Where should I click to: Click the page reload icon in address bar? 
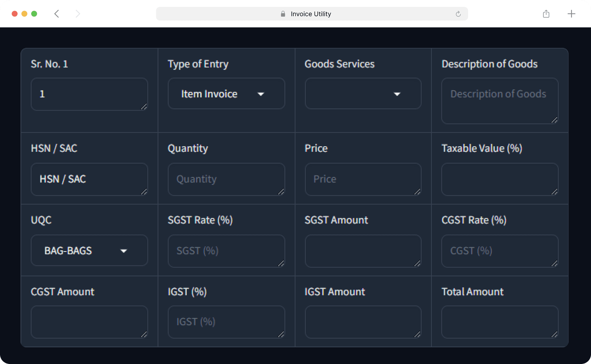point(458,14)
